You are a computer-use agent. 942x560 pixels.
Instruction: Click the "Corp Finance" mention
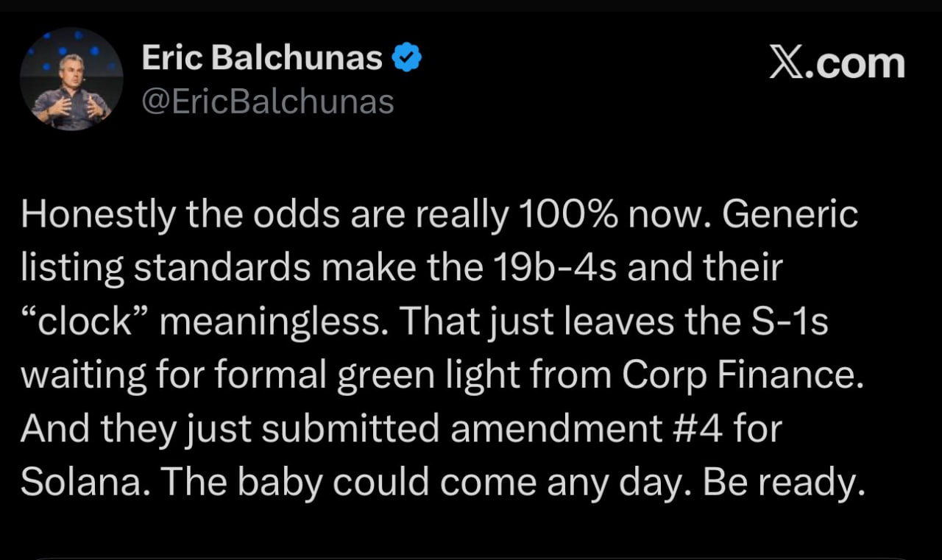742,375
